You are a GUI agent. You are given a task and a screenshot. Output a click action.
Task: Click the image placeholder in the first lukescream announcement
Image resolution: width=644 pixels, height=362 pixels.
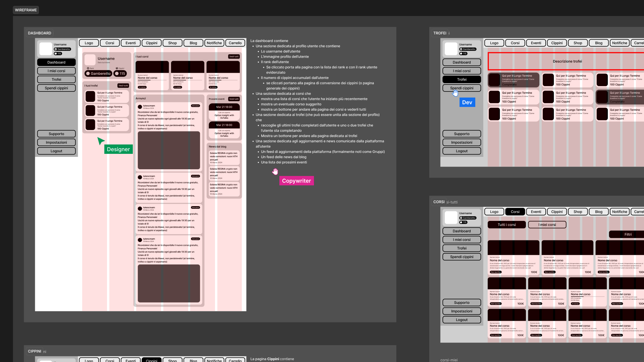click(x=169, y=150)
